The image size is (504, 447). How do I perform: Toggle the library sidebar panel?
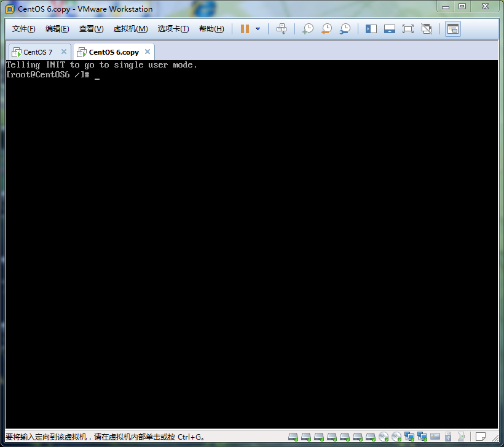371,29
